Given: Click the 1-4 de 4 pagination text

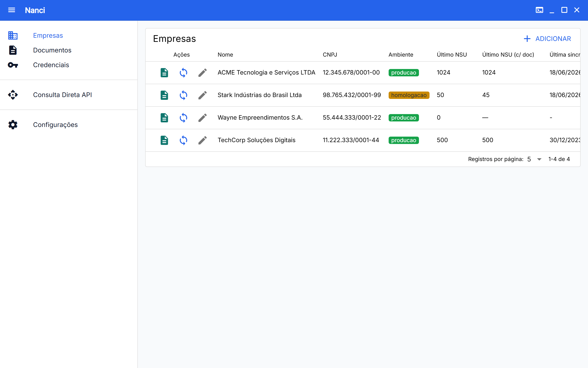Looking at the screenshot, I should pos(559,159).
